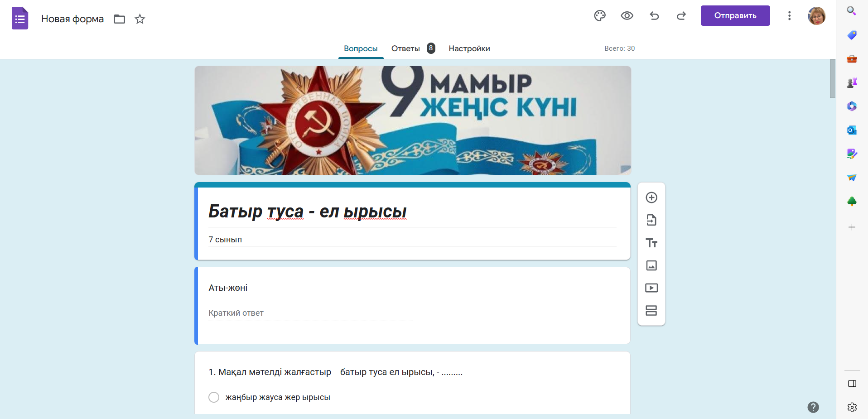Click the responses count badge 8

pyautogui.click(x=431, y=48)
